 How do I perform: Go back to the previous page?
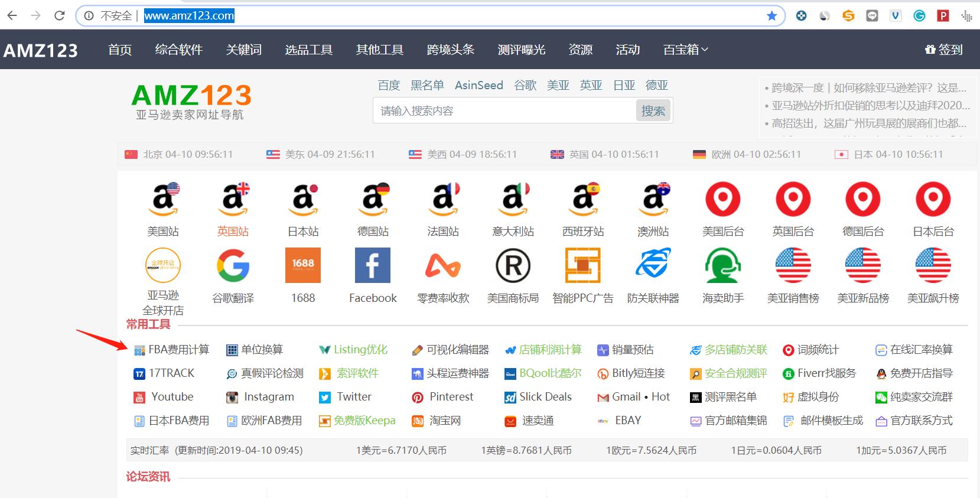pos(12,16)
